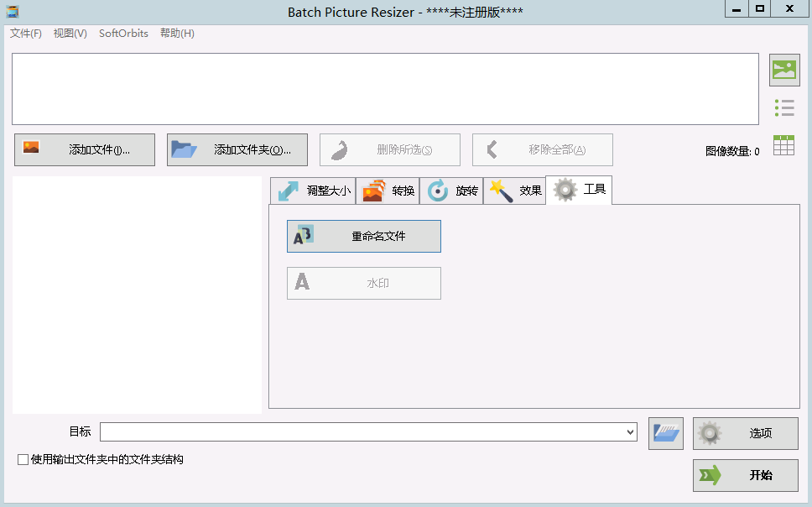812x507 pixels.
Task: Open the 文件(F) menu
Action: [x=25, y=34]
